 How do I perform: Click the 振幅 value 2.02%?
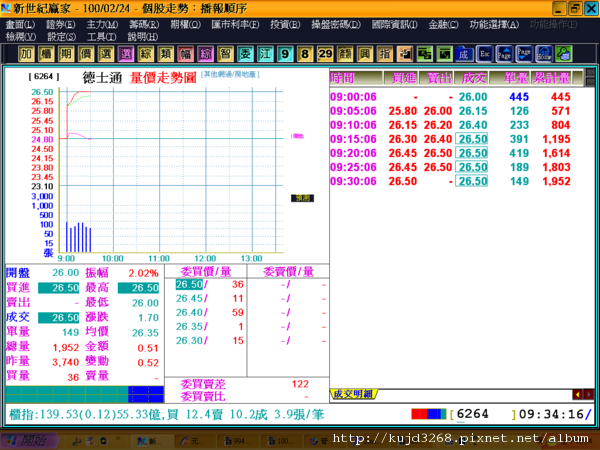point(143,273)
